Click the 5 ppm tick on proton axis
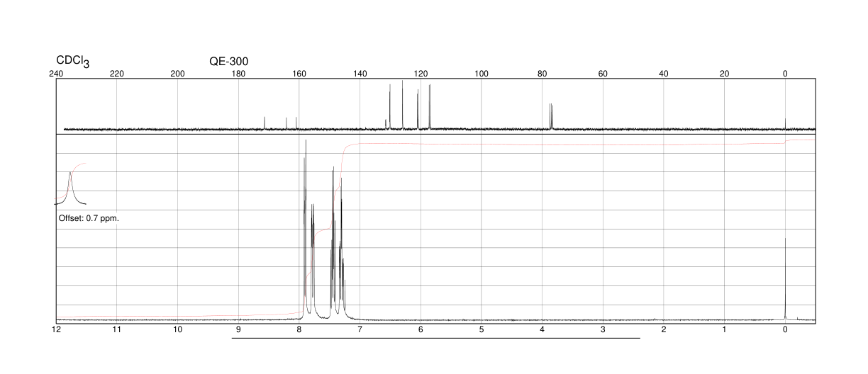868x374 pixels. (482, 330)
